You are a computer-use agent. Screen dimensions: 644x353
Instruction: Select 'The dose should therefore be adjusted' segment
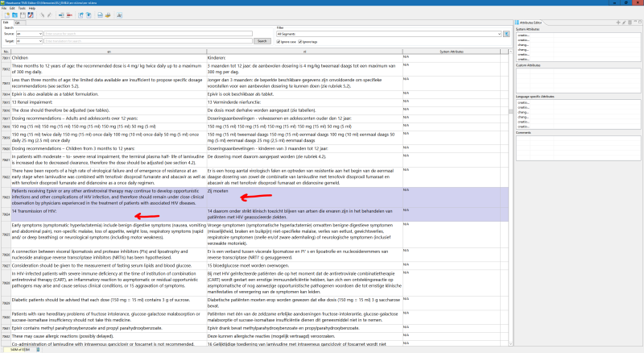tap(109, 110)
